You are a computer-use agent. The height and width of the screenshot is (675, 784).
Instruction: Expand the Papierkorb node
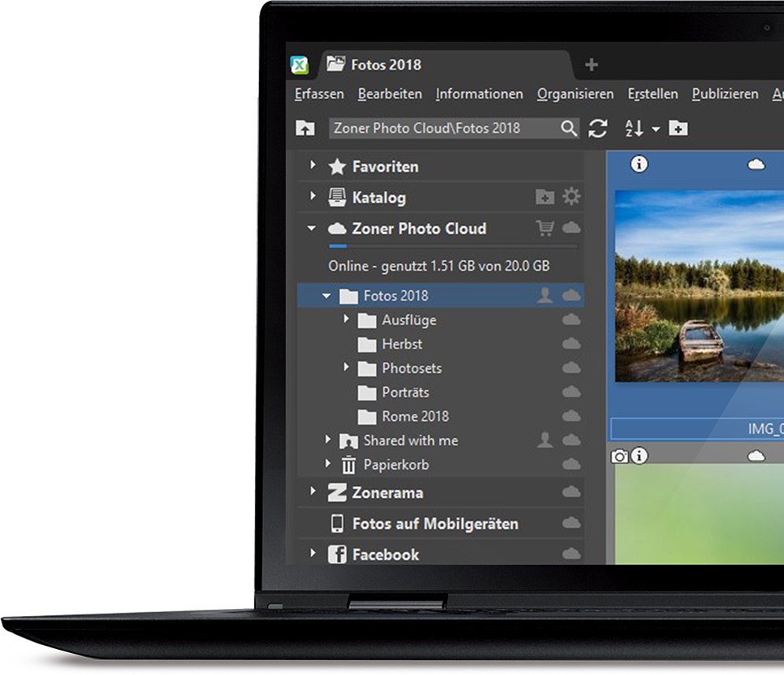pyautogui.click(x=327, y=463)
